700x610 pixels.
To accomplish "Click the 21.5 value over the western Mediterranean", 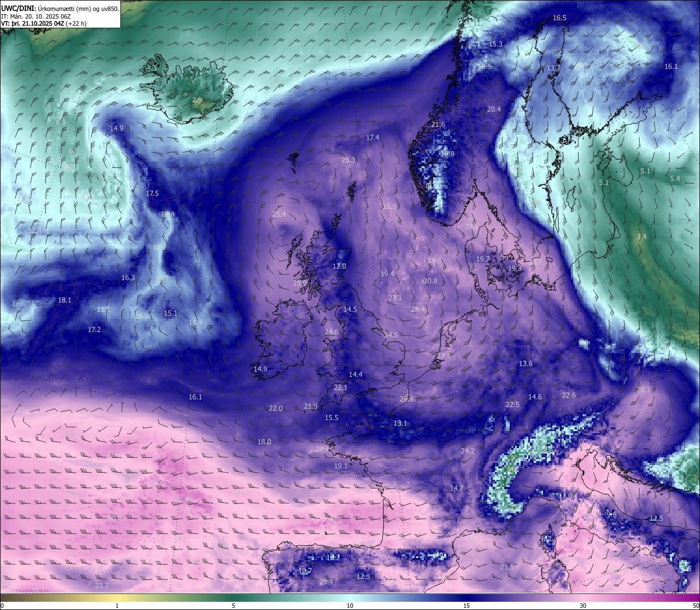I will pyautogui.click(x=507, y=567).
